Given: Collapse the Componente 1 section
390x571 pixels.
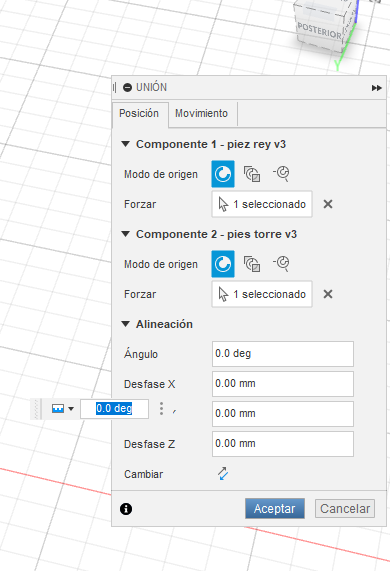Looking at the screenshot, I should 126,144.
